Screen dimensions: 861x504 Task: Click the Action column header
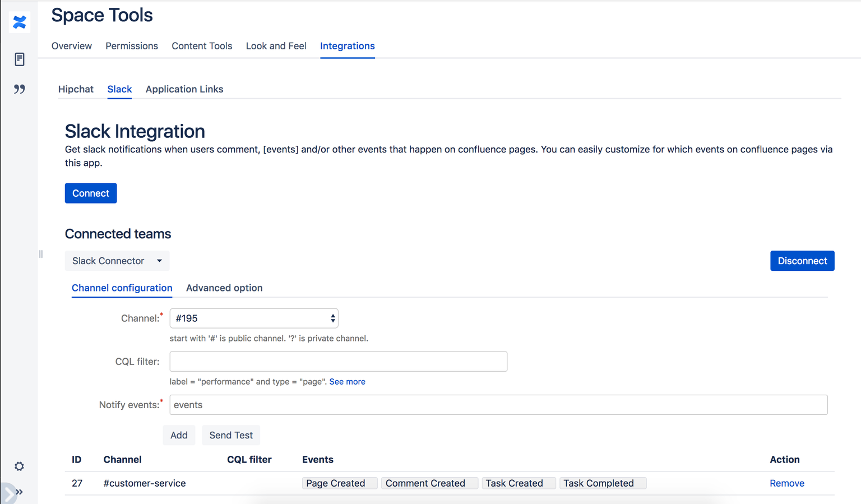tap(785, 460)
